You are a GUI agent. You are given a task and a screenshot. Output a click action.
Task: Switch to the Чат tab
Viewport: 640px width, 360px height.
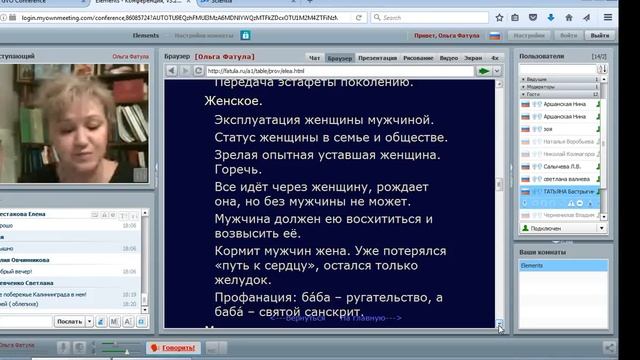[x=314, y=58]
